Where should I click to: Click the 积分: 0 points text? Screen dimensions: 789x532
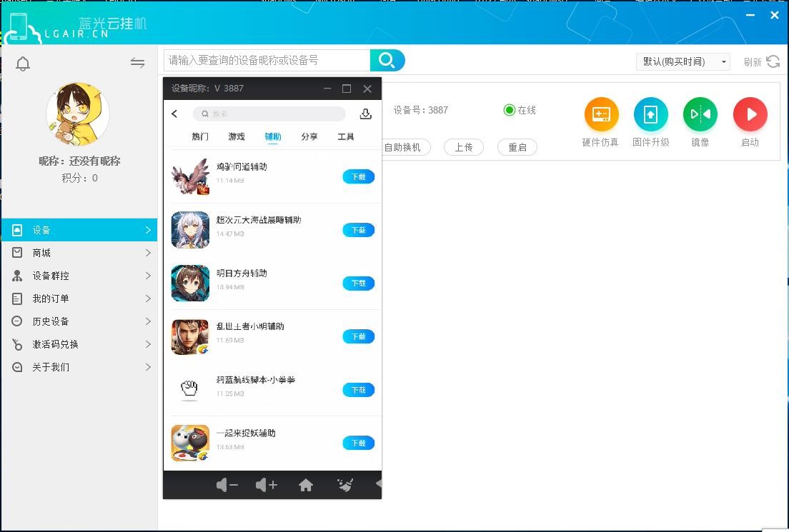click(x=79, y=178)
